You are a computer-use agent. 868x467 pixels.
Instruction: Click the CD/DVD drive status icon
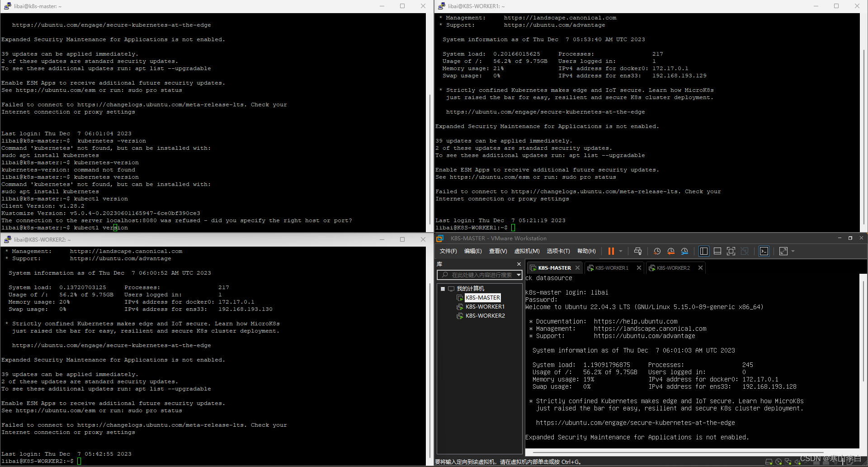coord(778,462)
